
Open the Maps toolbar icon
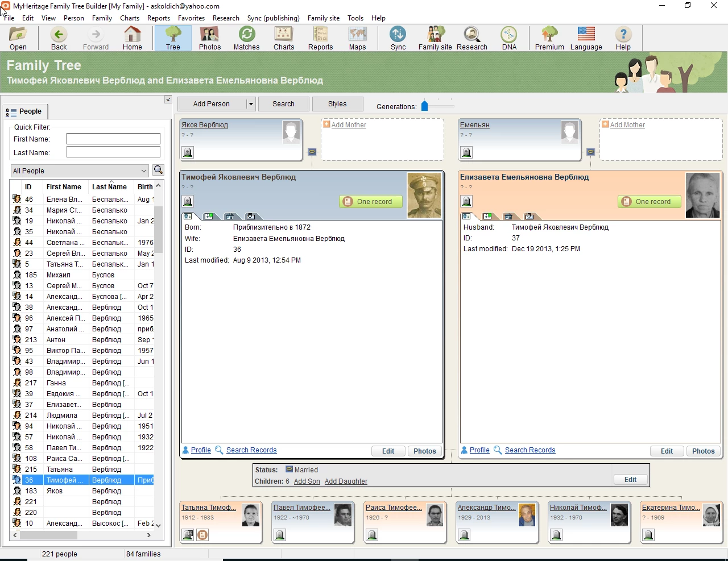point(357,38)
